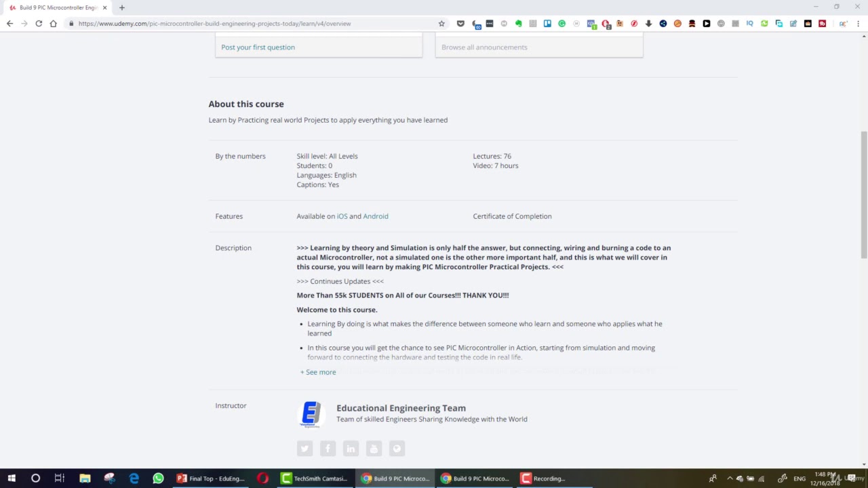The height and width of the screenshot is (488, 868).
Task: Open the Facebook icon under the instructor
Action: point(328,448)
